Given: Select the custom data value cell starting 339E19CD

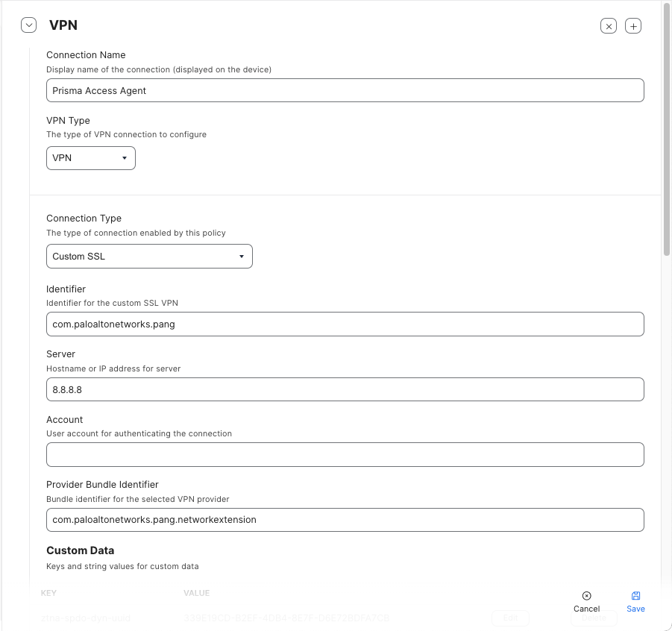Looking at the screenshot, I should pos(286,618).
